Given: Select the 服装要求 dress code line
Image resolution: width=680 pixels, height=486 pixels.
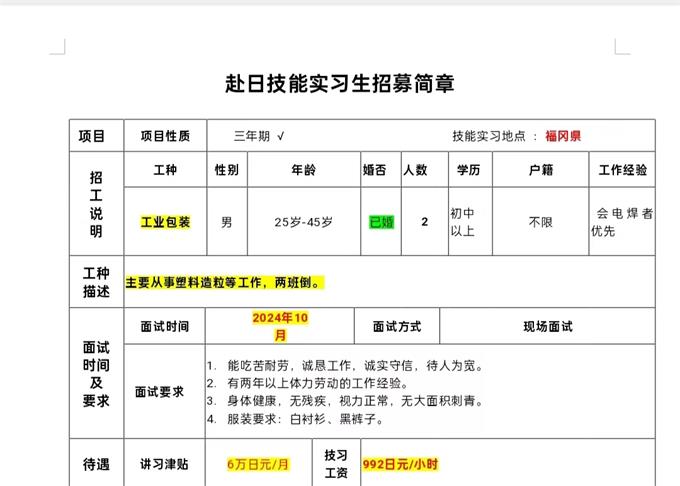Looking at the screenshot, I should click(305, 419).
